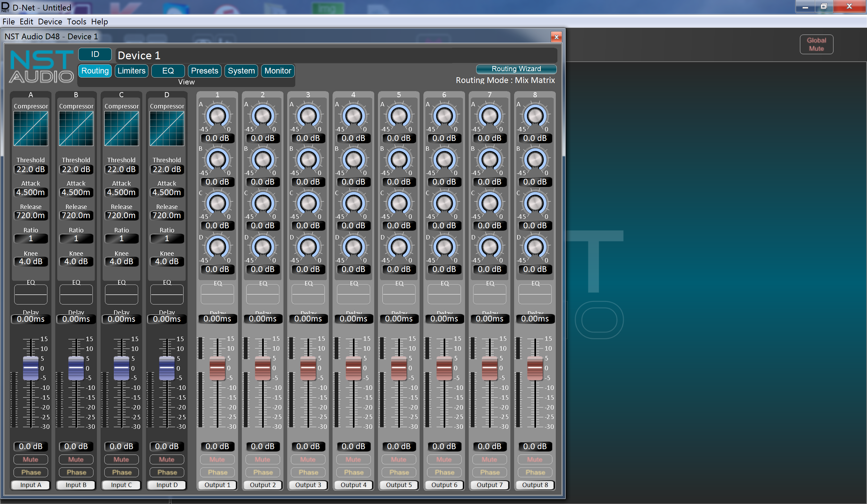Screen dimensions: 867x504
Task: Click the Input A name label button
Action: [x=30, y=485]
